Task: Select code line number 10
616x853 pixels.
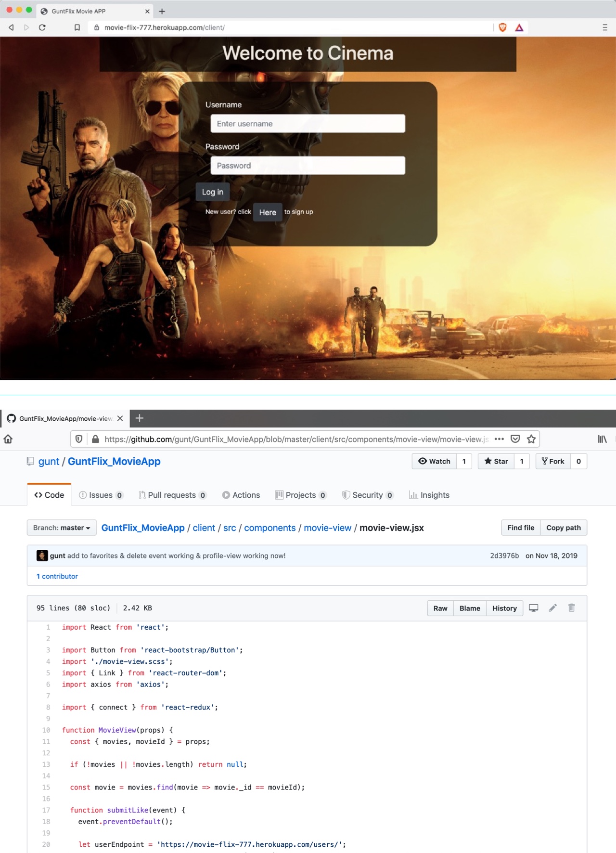Action: point(46,730)
